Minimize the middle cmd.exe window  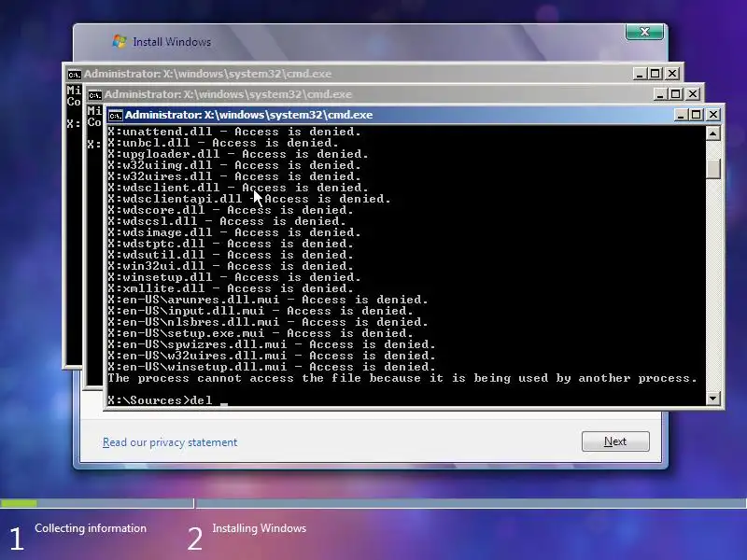660,94
